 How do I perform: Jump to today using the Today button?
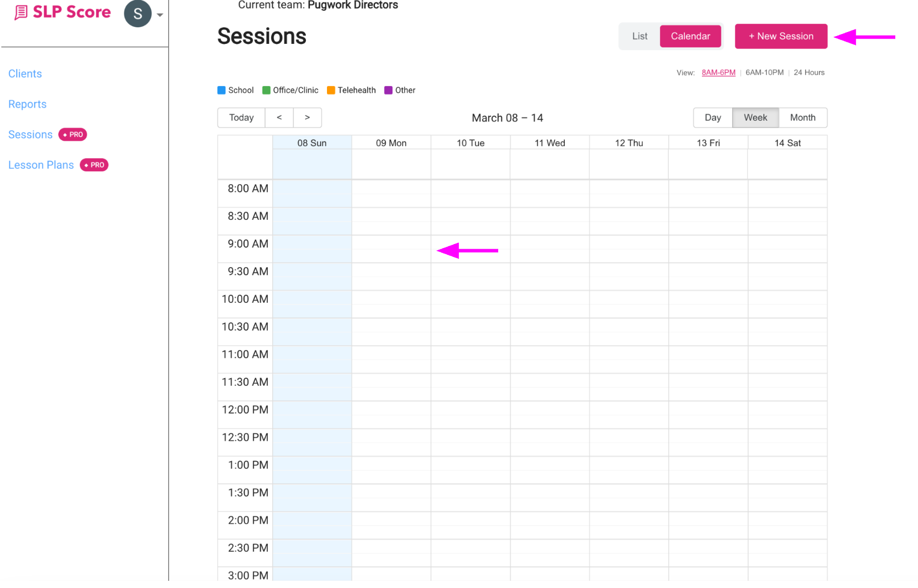241,118
